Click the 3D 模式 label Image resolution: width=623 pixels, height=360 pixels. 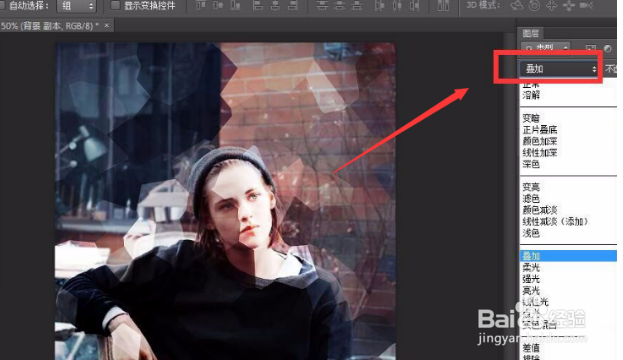click(x=483, y=6)
